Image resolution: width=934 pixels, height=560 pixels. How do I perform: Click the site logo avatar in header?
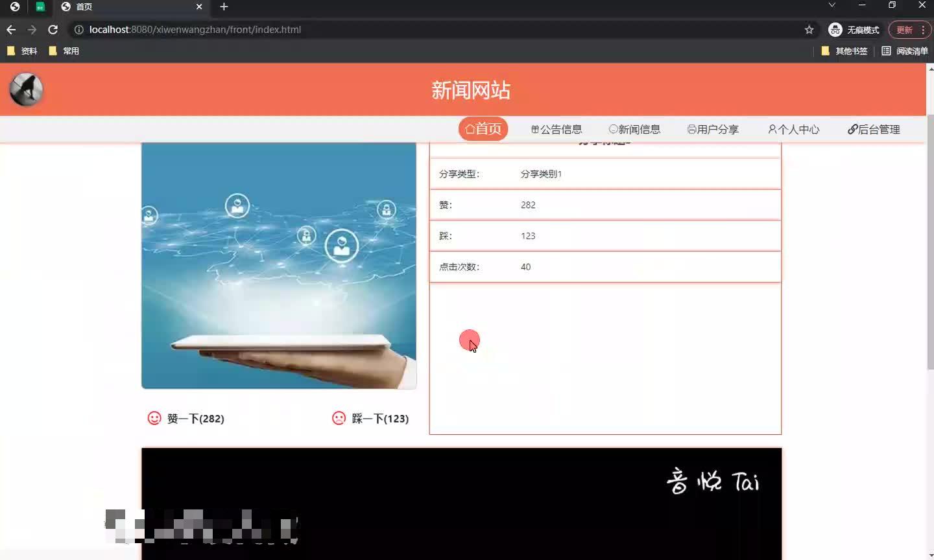tap(26, 89)
